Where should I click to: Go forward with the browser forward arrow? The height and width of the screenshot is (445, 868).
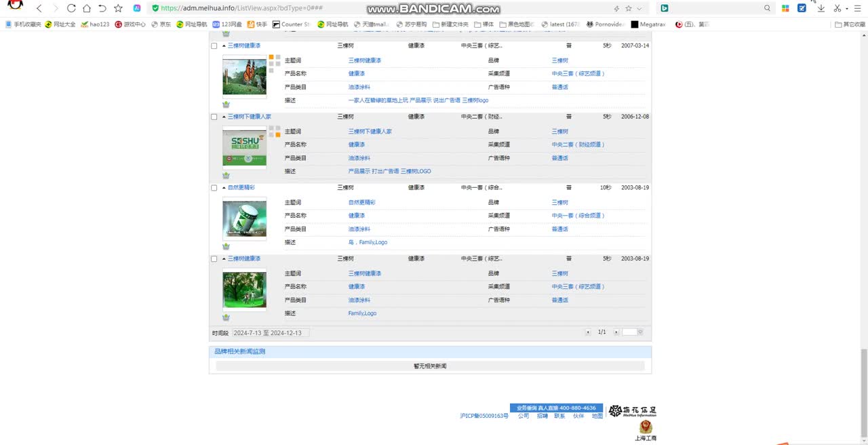point(55,8)
